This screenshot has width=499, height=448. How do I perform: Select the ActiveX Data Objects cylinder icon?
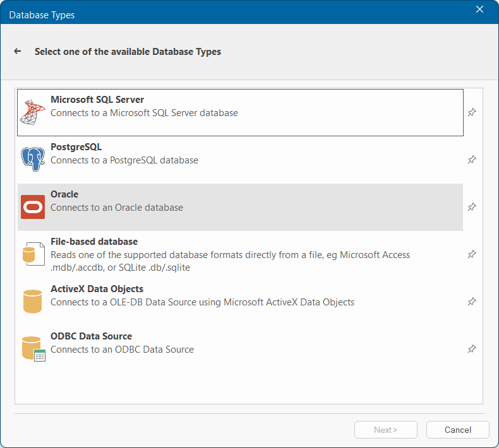[x=32, y=302]
